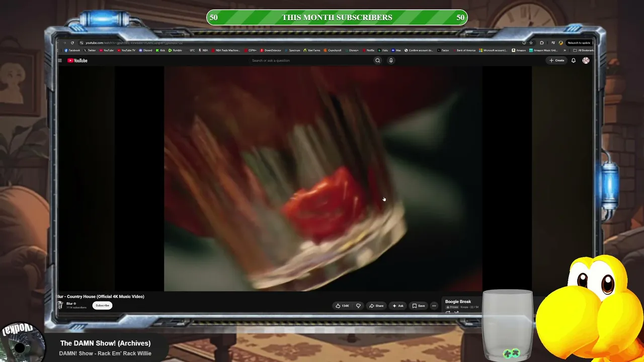Click the browser address bar URL

[x=134, y=43]
